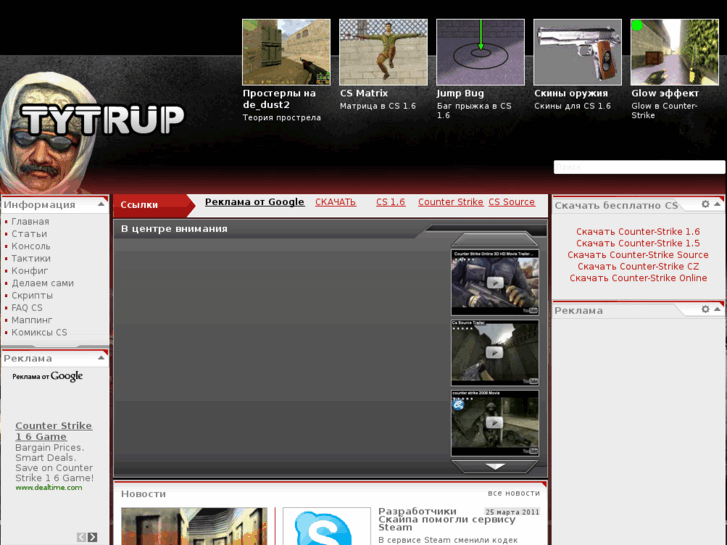Open Делаем сами menu item

(x=43, y=283)
